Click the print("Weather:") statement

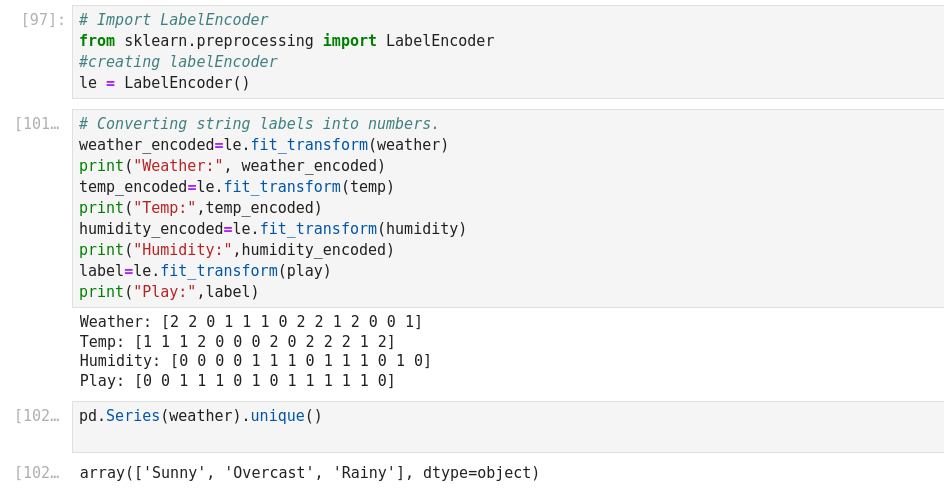[232, 166]
